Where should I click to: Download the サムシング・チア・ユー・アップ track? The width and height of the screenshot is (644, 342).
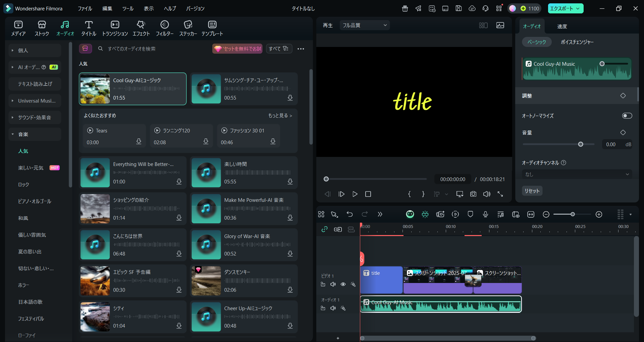290,98
